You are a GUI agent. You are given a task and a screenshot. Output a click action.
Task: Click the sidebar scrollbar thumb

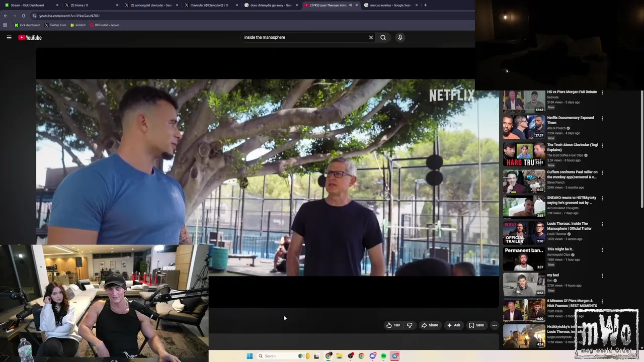(x=642, y=149)
